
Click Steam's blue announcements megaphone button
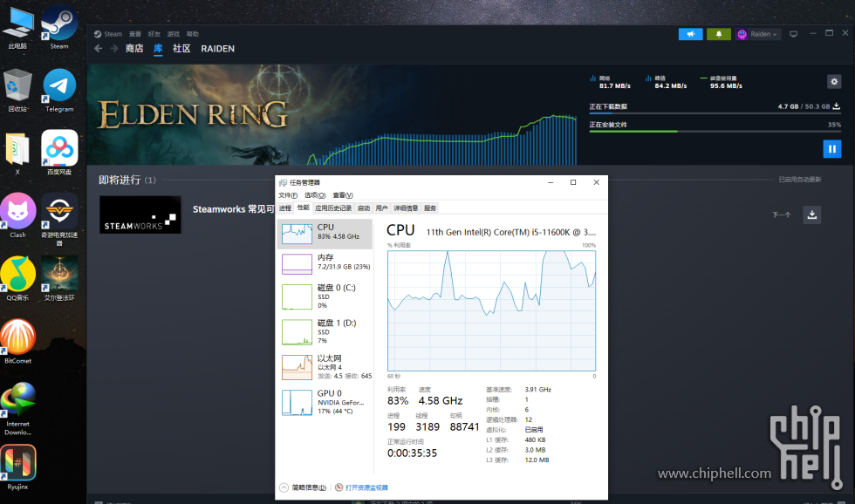pyautogui.click(x=690, y=34)
